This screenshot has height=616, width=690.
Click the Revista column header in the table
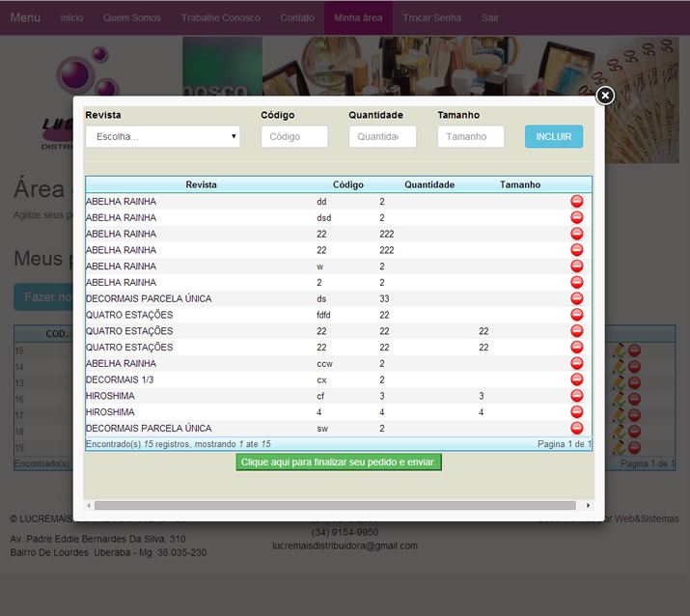pos(201,184)
